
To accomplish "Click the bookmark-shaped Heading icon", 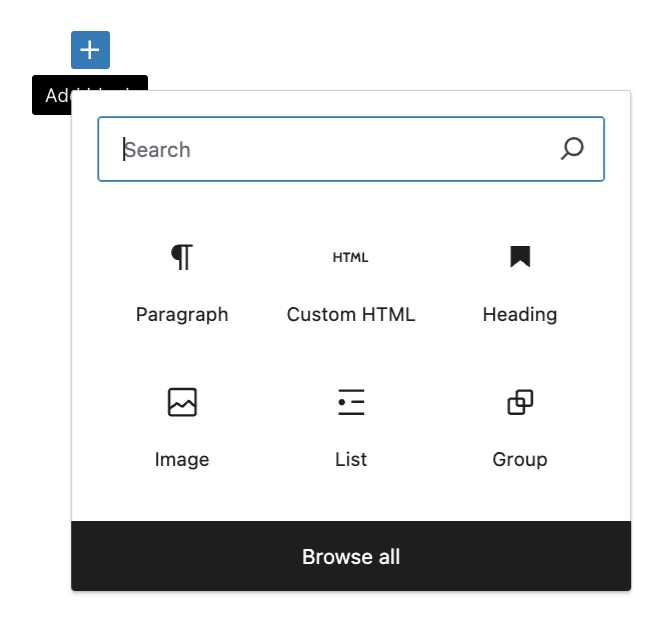I will [x=519, y=257].
